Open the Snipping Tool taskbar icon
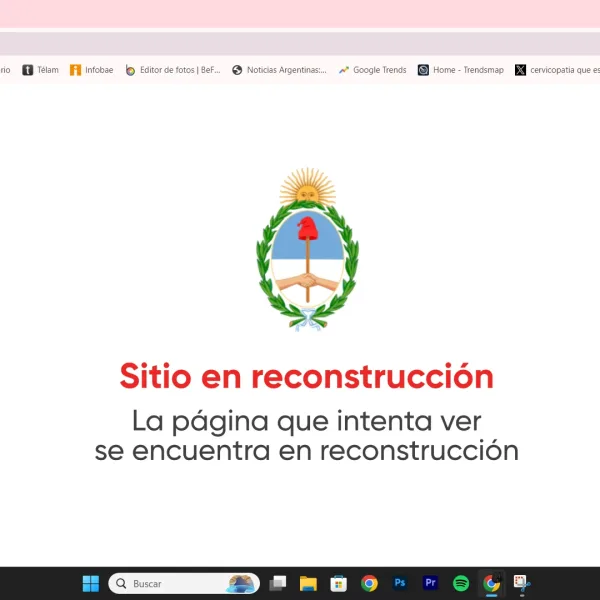 (x=521, y=583)
